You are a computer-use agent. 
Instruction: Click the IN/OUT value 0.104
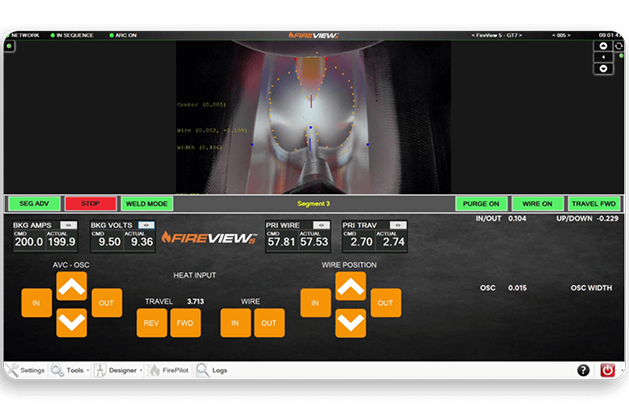pyautogui.click(x=517, y=219)
